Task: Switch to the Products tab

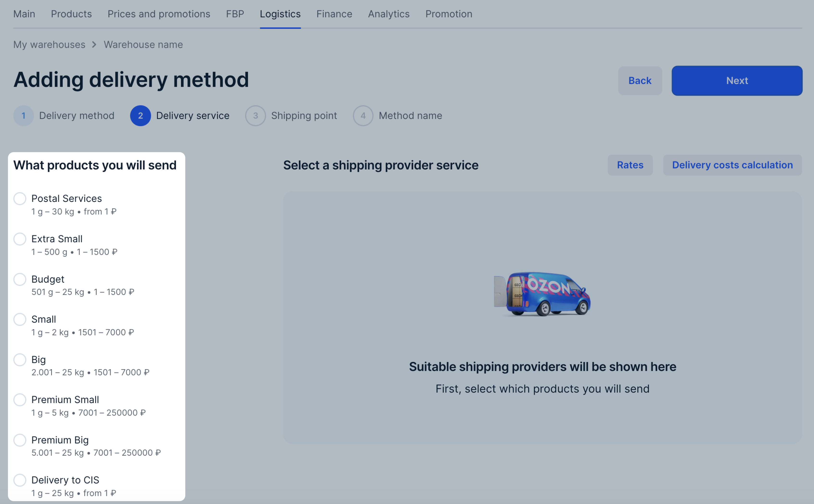Action: coord(71,14)
